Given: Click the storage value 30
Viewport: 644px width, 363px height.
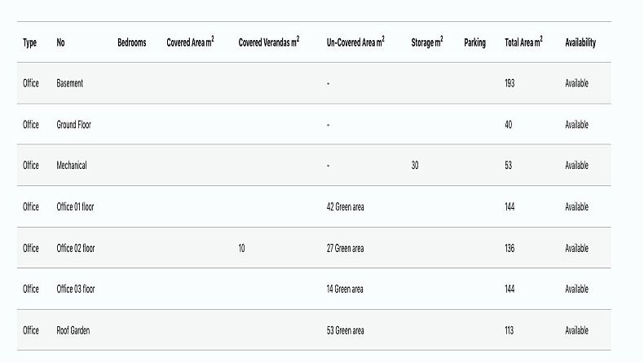Looking at the screenshot, I should [x=415, y=166].
